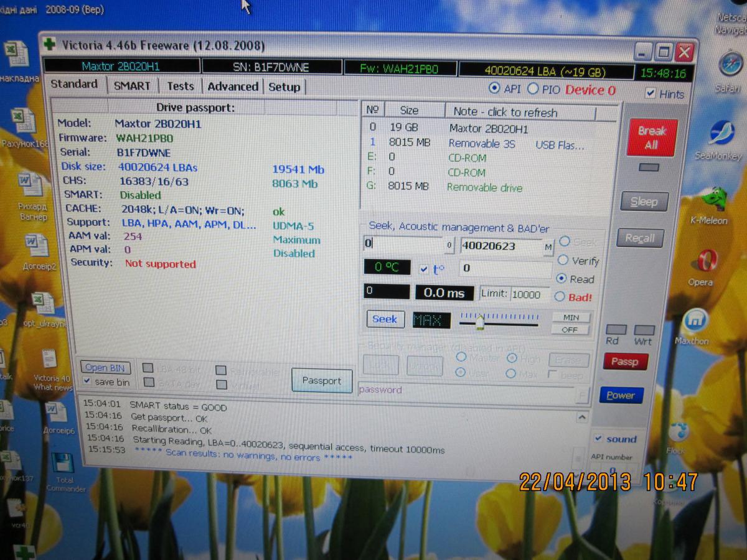Image resolution: width=747 pixels, height=560 pixels.
Task: Open the SeaMonkey desktop icon
Action: (721, 133)
